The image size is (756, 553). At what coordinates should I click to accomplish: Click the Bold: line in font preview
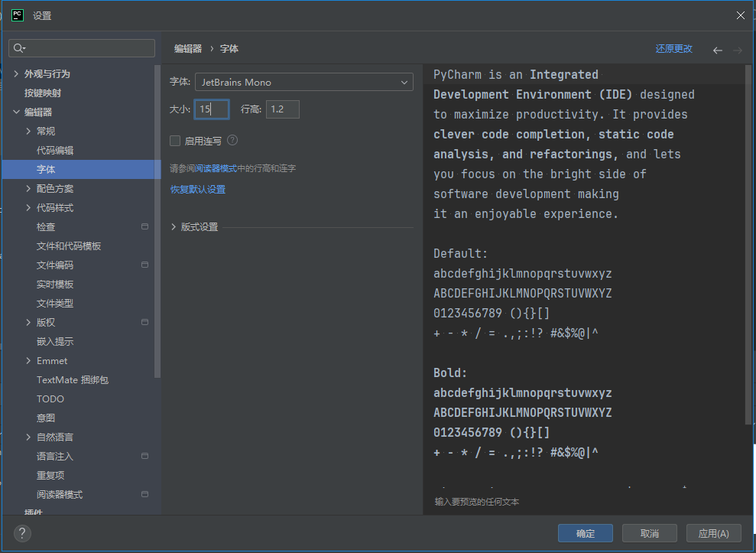(x=449, y=372)
